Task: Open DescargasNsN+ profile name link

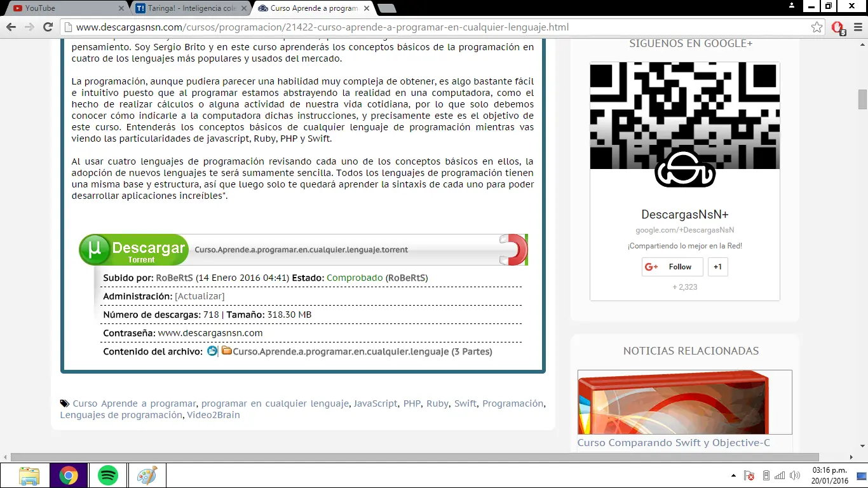Action: coord(685,215)
